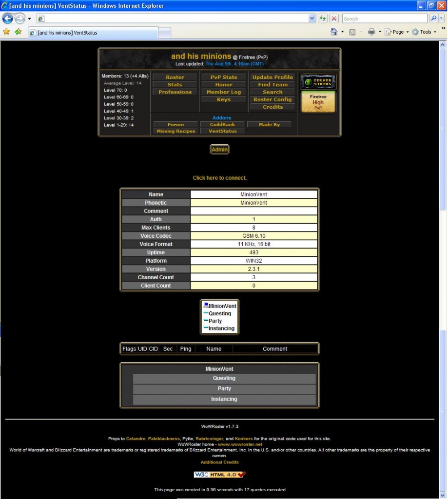This screenshot has height=499, width=448.
Task: Open the search provider options dropdown
Action: point(441,19)
